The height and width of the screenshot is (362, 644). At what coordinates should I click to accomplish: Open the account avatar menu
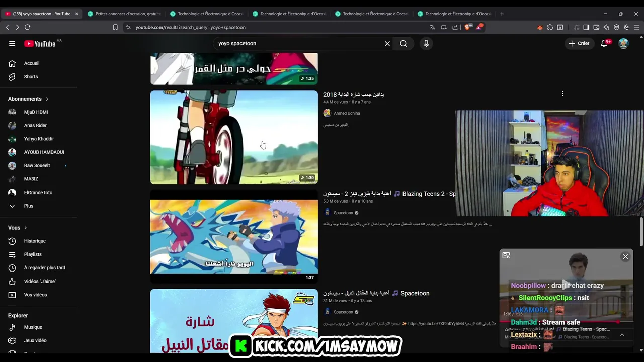click(623, 44)
